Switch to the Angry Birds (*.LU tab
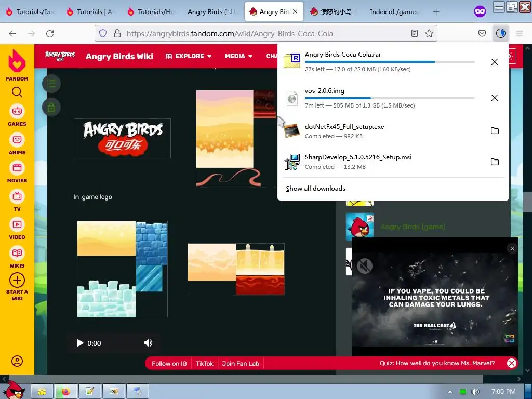 212,11
